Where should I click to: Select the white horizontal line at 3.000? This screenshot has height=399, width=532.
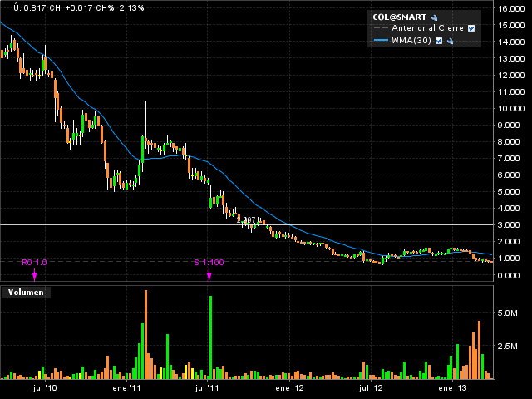247,224
